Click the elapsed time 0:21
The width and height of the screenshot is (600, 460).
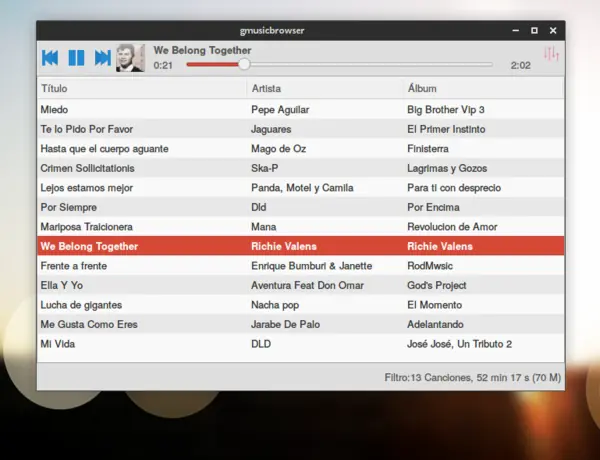click(163, 65)
